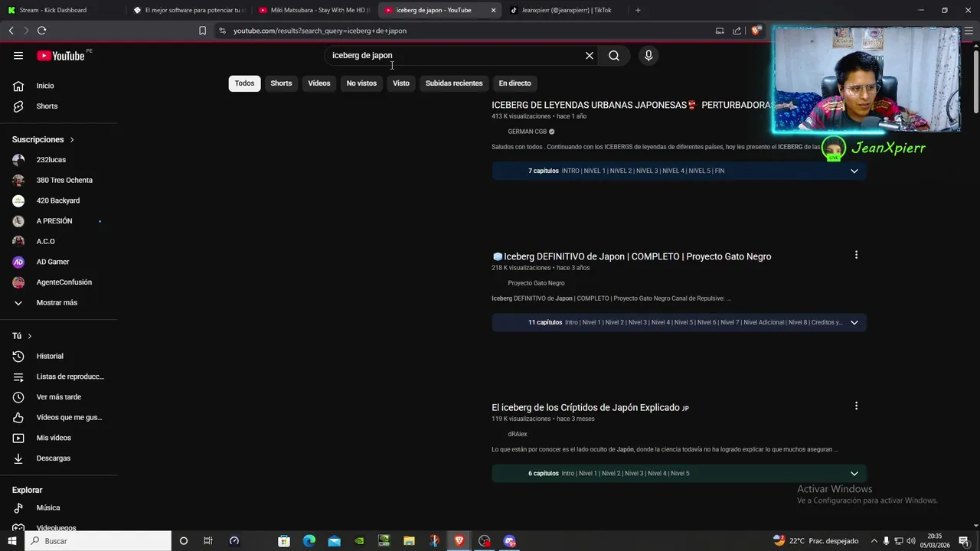
Task: Expand the 6 capítulos chapter list
Action: click(854, 473)
